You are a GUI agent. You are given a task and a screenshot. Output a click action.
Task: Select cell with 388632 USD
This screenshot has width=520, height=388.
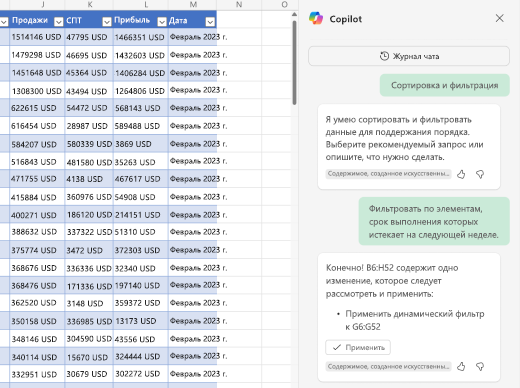coord(37,232)
